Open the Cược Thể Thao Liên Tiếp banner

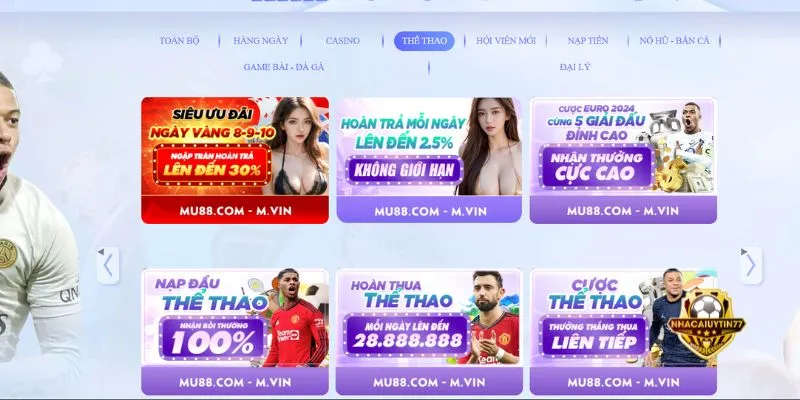point(623,332)
